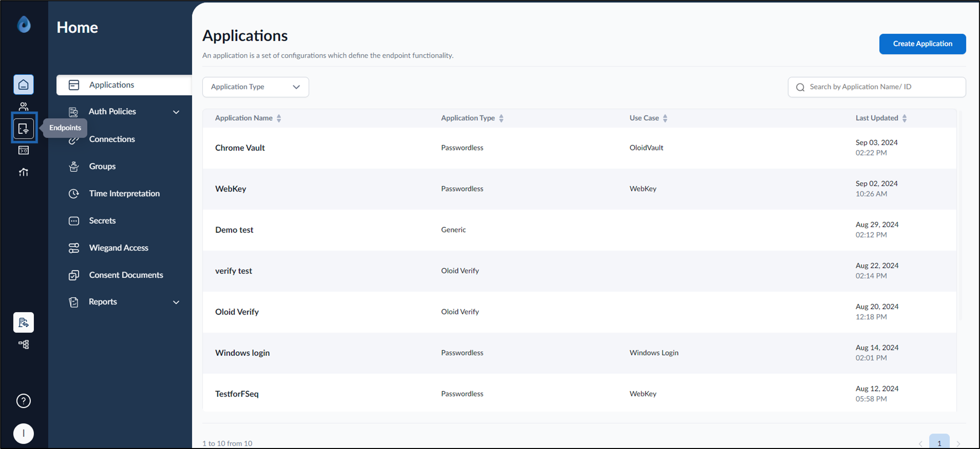Click the Oloid droplet logo
980x449 pixels.
[x=23, y=24]
